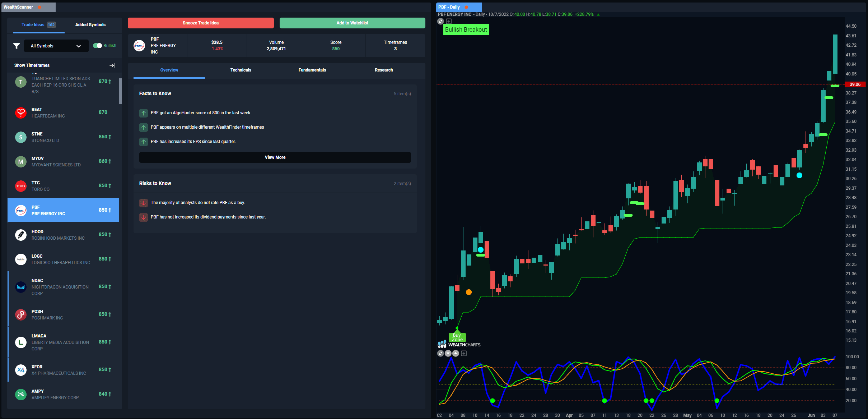Image resolution: width=868 pixels, height=419 pixels.
Task: Select the WealthScanner window tab
Action: (x=28, y=7)
